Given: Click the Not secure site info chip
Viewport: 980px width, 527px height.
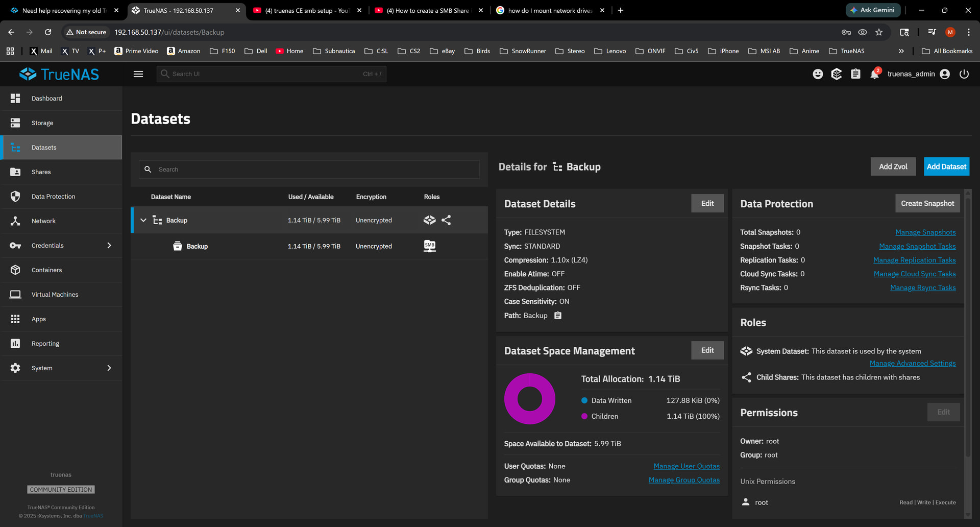Looking at the screenshot, I should pos(86,32).
